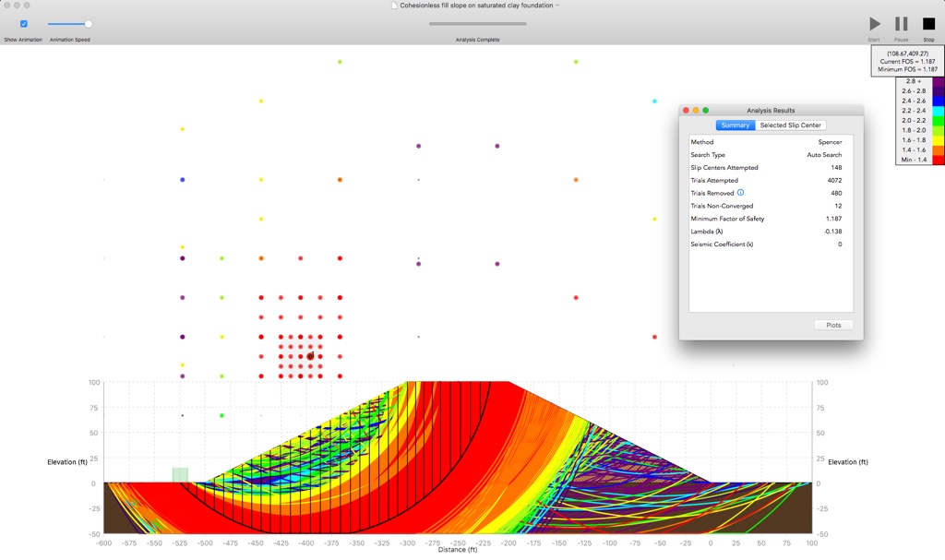Click the Plots button
The image size is (945, 560).
point(833,325)
